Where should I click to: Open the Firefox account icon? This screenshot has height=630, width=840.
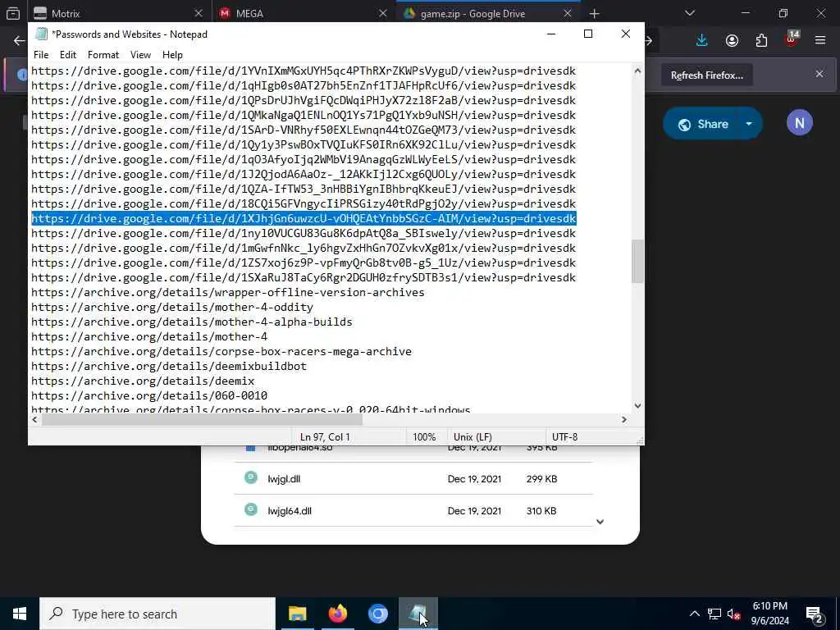coord(732,41)
